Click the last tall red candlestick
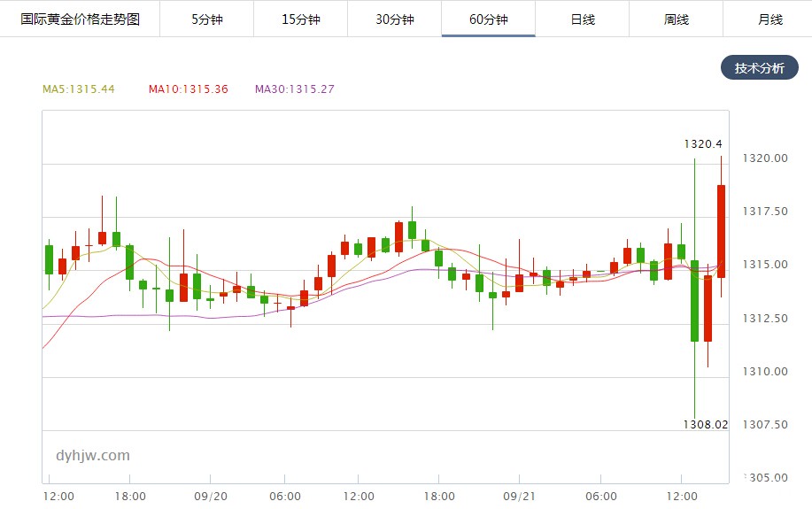The height and width of the screenshot is (509, 812). (721, 231)
